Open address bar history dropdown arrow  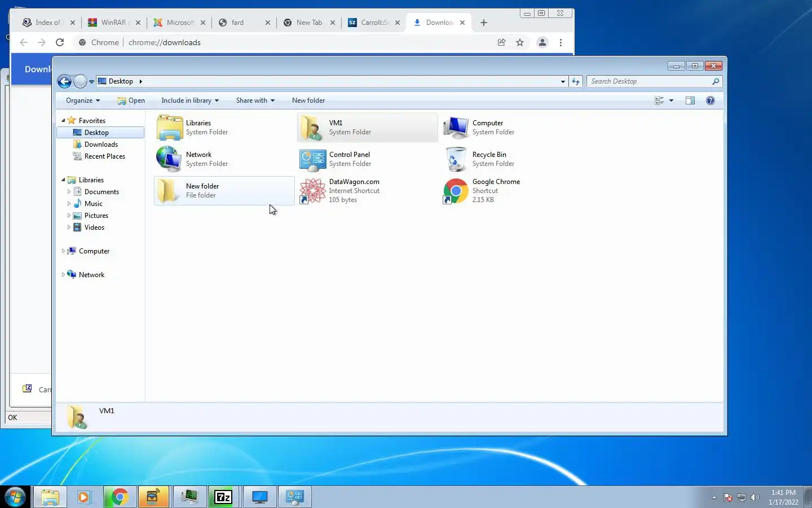point(563,81)
